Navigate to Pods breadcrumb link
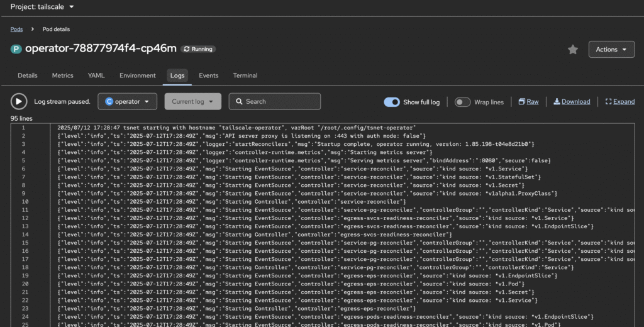Screen dimensions: 644x327 pos(16,29)
